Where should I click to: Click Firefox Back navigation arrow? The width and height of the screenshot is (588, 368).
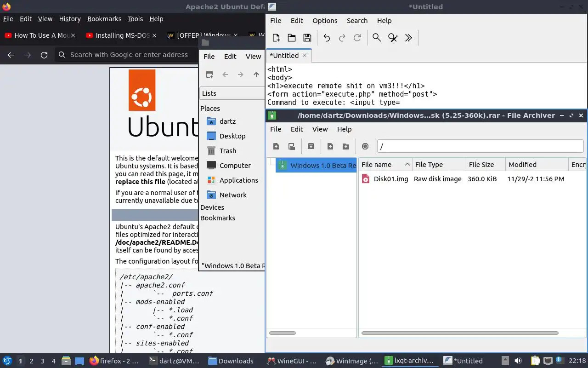click(11, 55)
